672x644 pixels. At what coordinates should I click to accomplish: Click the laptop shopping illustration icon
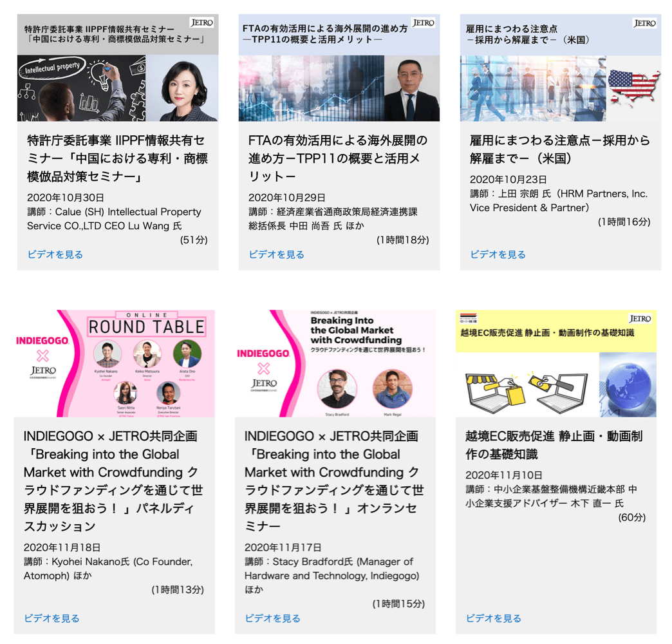coord(527,392)
